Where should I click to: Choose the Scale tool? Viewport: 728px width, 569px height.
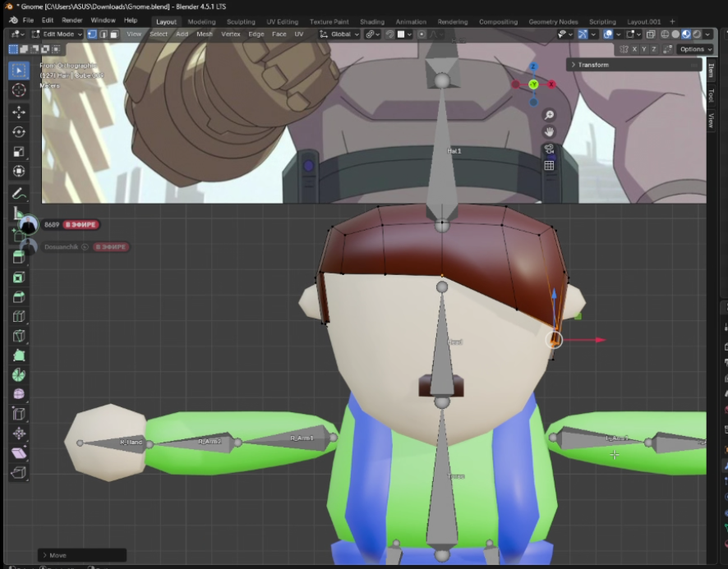point(19,151)
